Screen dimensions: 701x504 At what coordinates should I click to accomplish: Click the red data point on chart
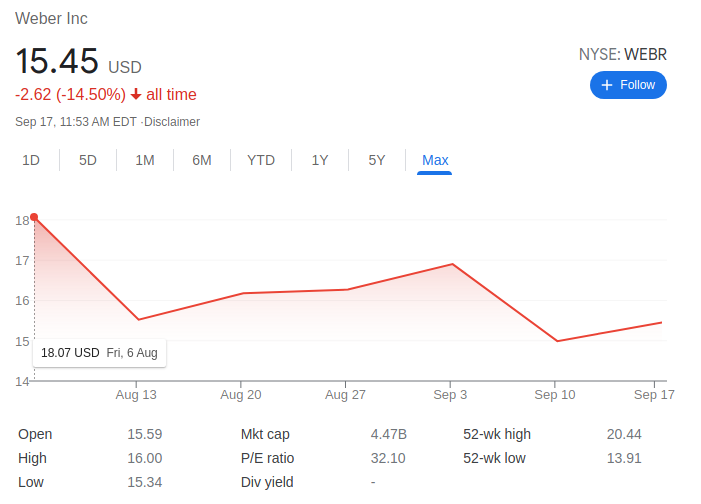(34, 217)
